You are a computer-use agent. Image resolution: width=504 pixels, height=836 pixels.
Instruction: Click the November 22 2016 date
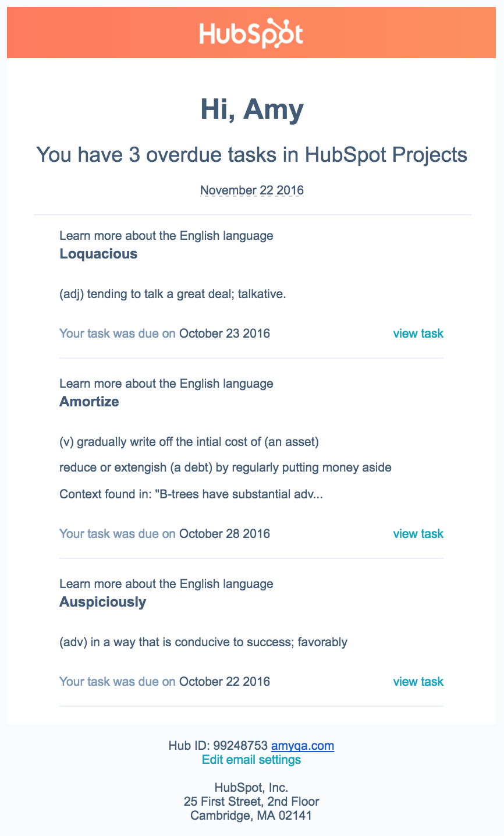[252, 190]
